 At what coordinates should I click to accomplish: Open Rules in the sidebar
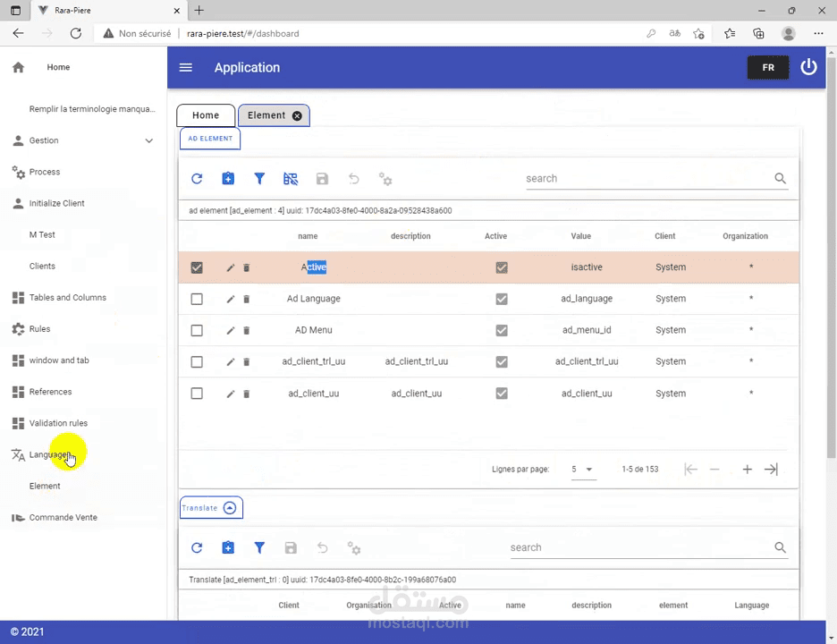[x=39, y=329]
